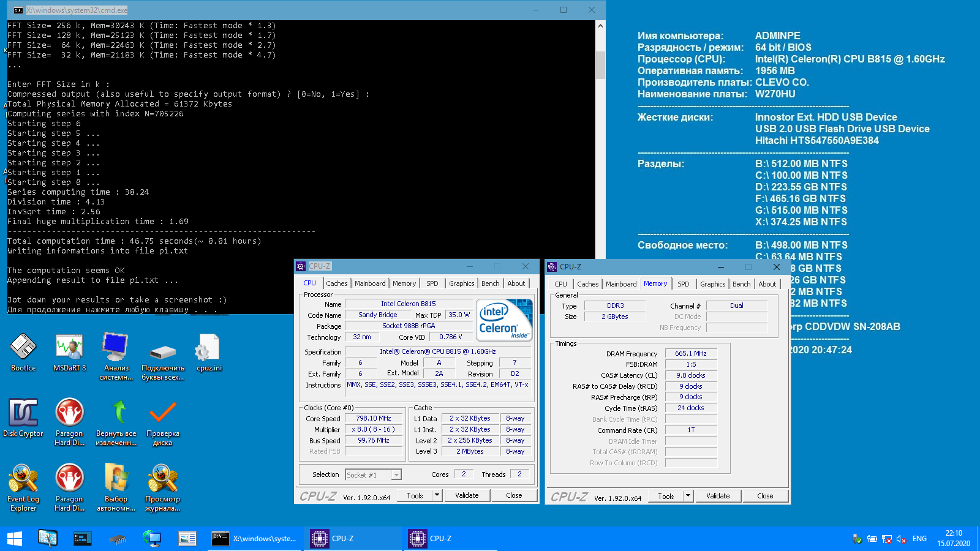The height and width of the screenshot is (551, 980).
Task: Expand Tools dropdown arrow in left CPU-Z window
Action: point(437,495)
